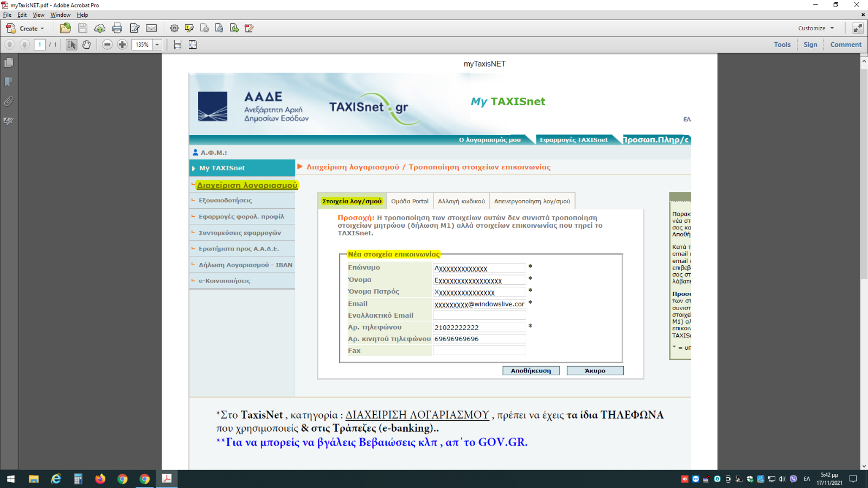Zoom in with the plus button
The height and width of the screenshot is (488, 868).
pyautogui.click(x=122, y=44)
